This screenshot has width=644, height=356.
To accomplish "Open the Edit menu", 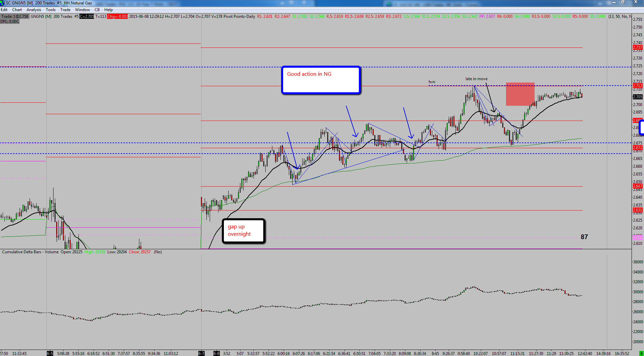I will coord(4,10).
